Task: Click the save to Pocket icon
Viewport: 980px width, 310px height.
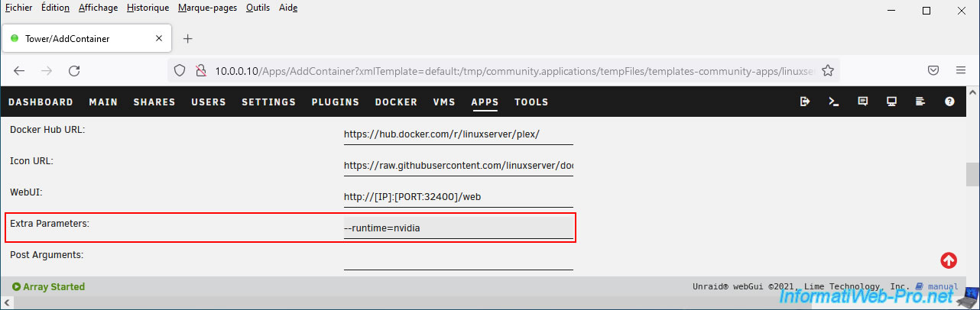Action: coord(933,70)
